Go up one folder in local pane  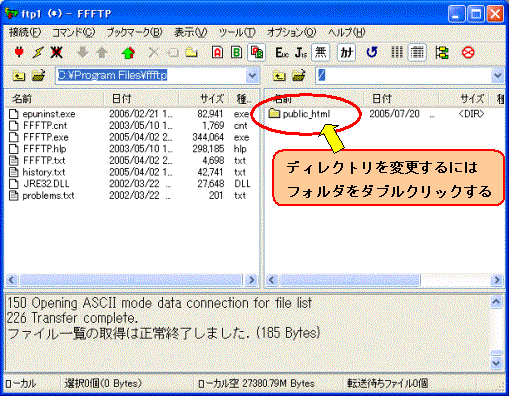tap(19, 76)
